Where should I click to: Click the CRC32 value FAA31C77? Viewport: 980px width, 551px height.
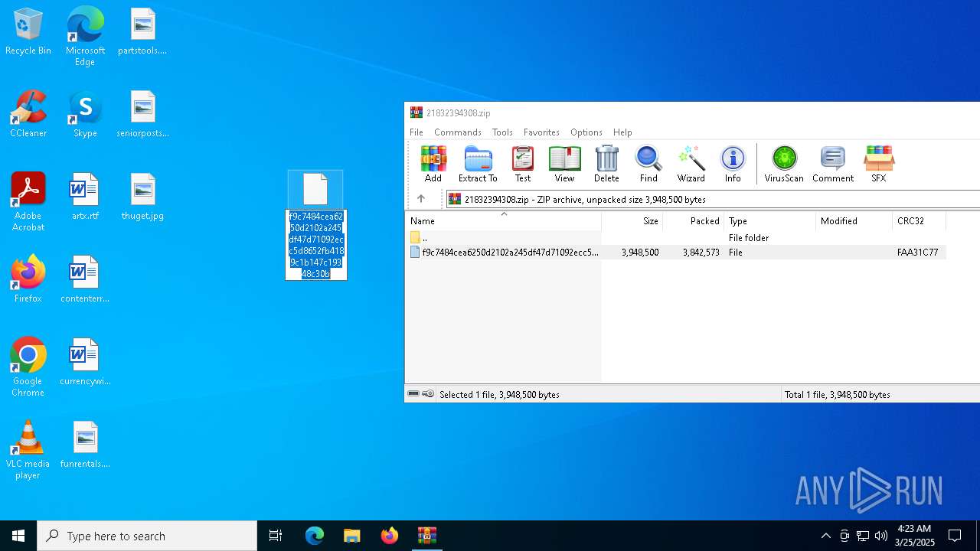coord(917,253)
